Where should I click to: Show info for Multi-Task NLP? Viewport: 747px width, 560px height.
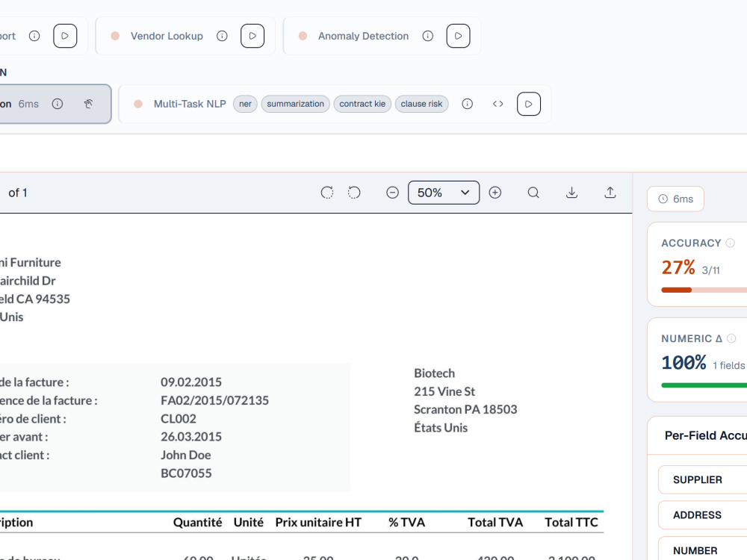(468, 104)
